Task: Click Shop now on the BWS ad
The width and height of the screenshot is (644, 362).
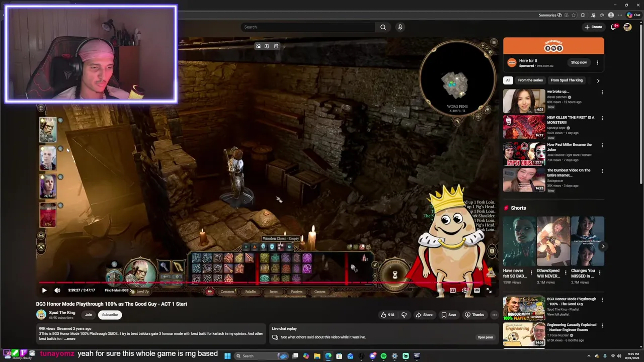Action: click(x=579, y=62)
